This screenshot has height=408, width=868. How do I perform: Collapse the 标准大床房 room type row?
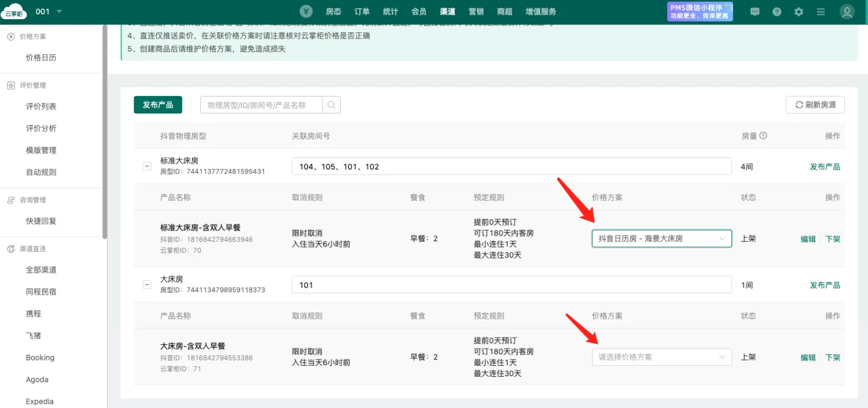click(147, 166)
